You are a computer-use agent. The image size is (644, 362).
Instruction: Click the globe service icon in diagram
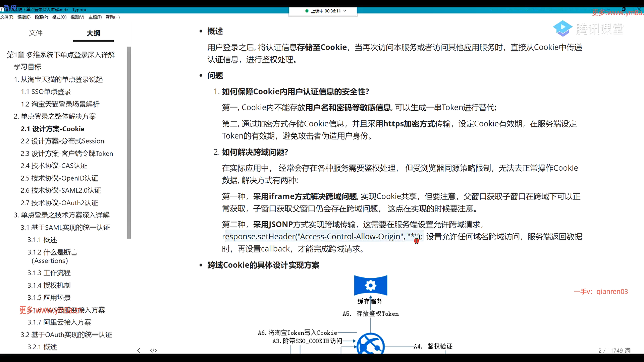[x=370, y=345]
